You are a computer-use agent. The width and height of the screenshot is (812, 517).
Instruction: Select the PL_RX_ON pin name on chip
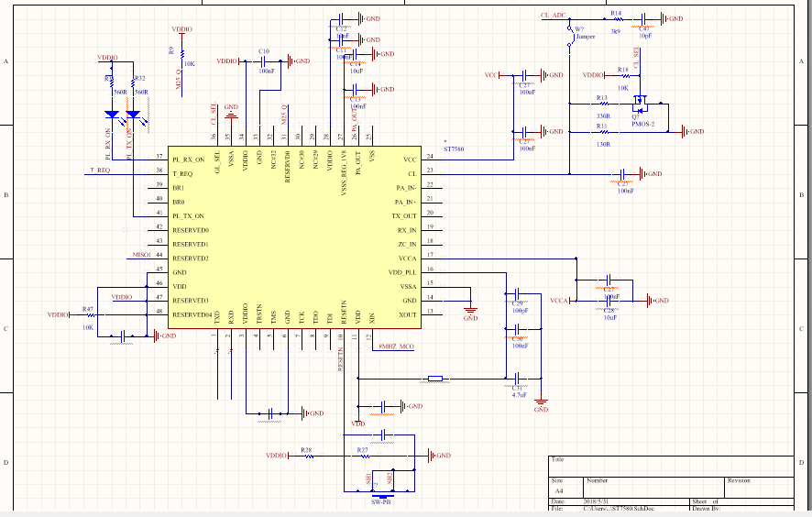(189, 159)
